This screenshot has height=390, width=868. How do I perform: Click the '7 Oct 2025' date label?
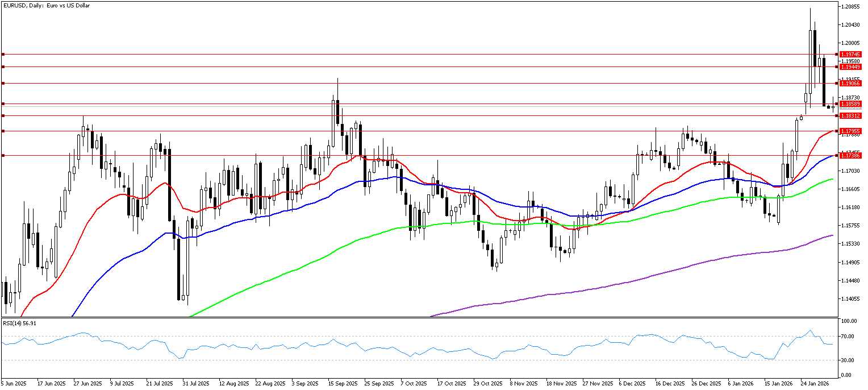pyautogui.click(x=414, y=384)
